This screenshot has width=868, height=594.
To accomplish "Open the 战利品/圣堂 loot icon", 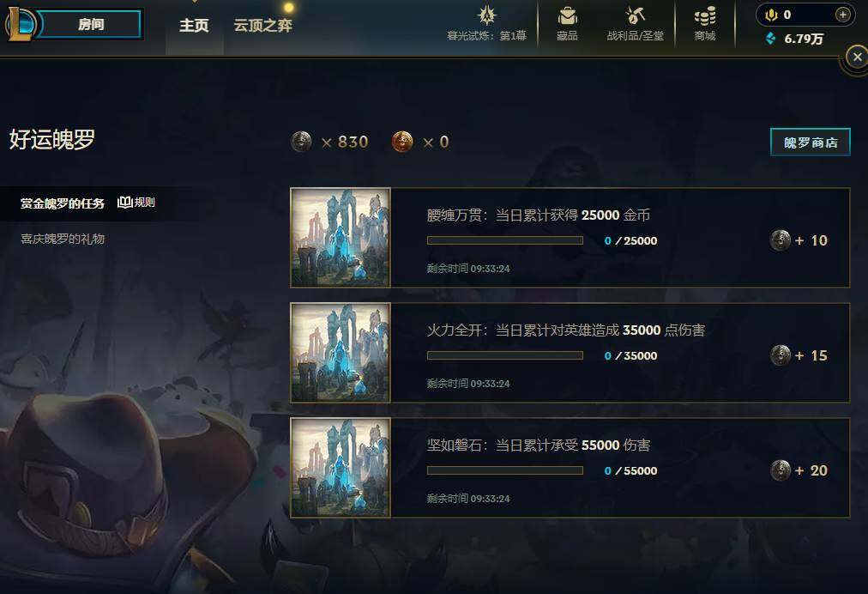I will click(x=635, y=16).
